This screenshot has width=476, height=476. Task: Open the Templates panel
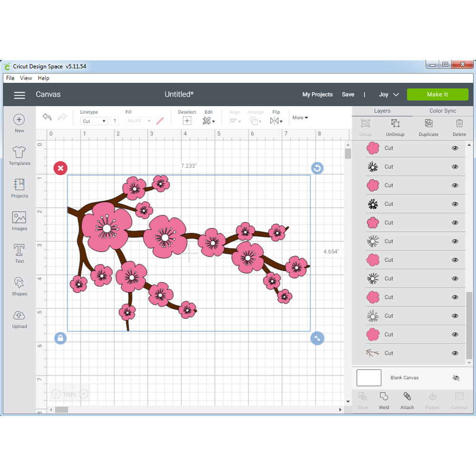coord(19,156)
